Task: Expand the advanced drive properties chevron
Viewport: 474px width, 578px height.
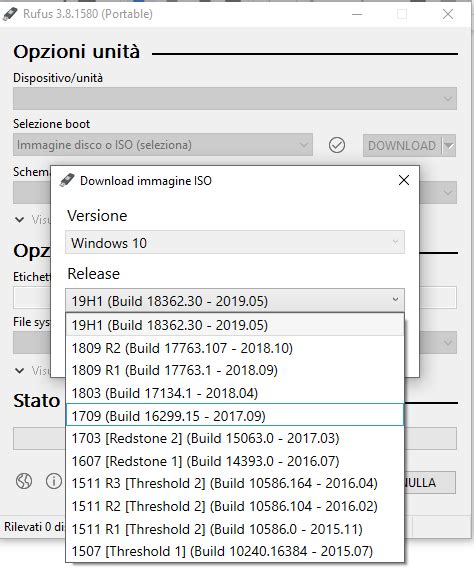Action: (x=19, y=220)
